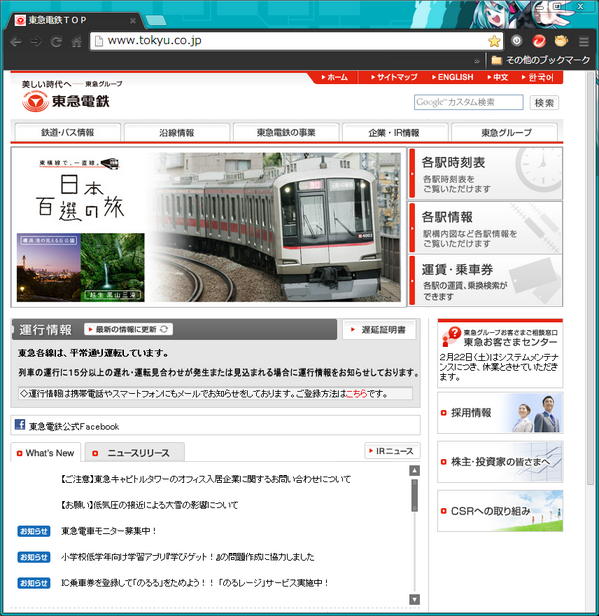Open the browser home page icon
Image resolution: width=599 pixels, height=616 pixels.
tap(77, 41)
